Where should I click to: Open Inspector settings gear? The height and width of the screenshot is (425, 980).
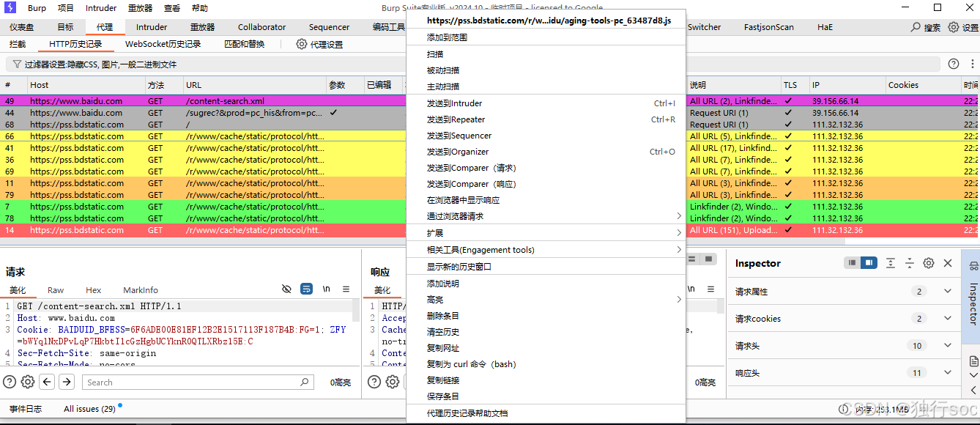[x=929, y=263]
